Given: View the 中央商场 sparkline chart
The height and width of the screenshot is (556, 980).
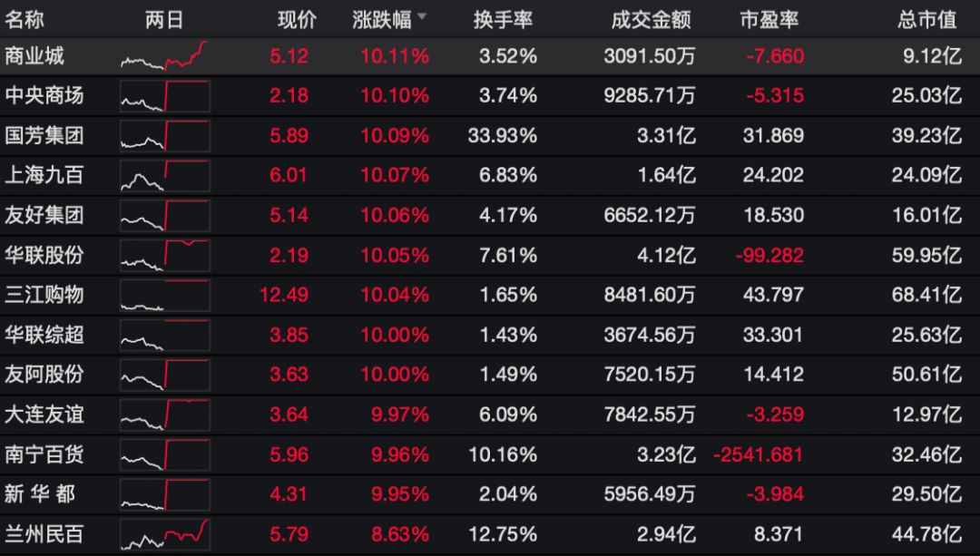Looking at the screenshot, I should pos(164,95).
